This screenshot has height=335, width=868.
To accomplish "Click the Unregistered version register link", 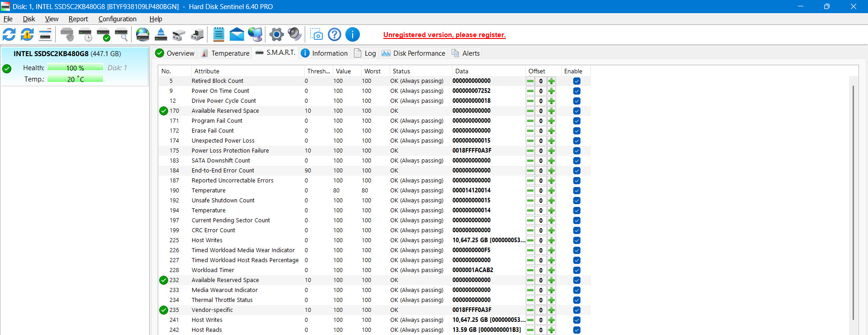I will click(x=444, y=35).
